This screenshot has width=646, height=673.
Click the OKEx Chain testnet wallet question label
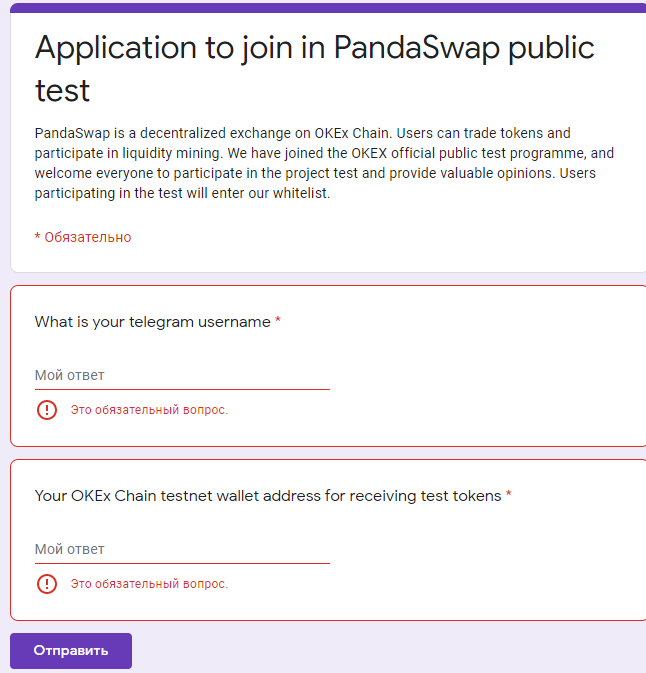click(x=268, y=496)
